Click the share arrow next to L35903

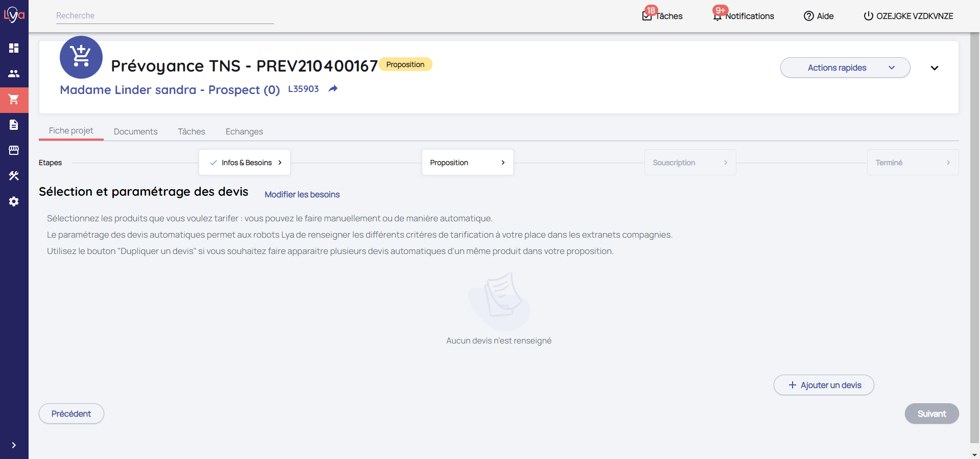coord(333,89)
